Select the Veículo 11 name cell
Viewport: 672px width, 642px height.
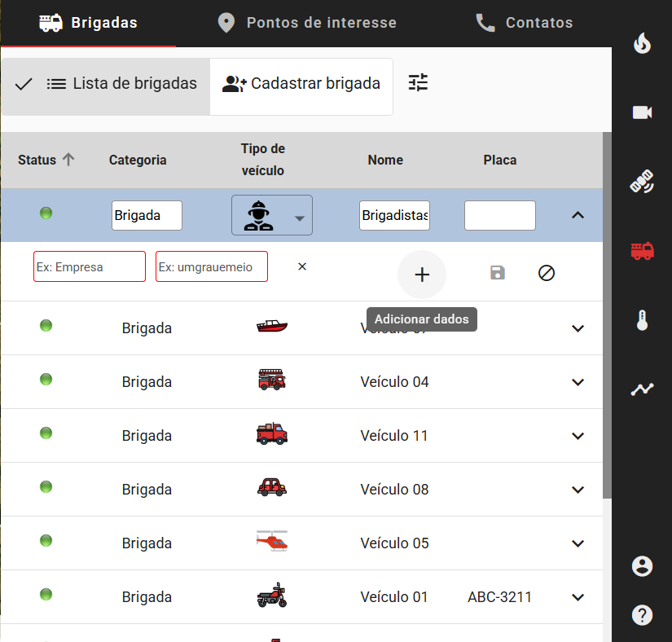coord(394,436)
